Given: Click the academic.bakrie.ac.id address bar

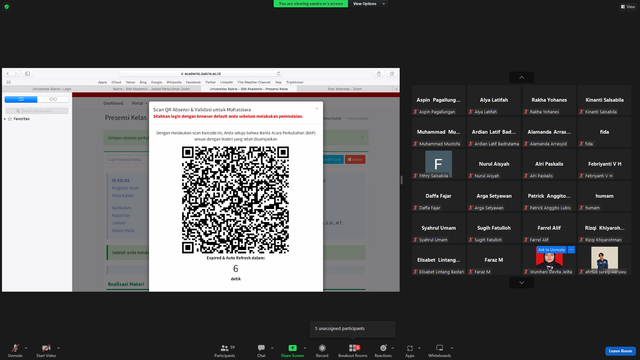Looking at the screenshot, I should point(201,73).
